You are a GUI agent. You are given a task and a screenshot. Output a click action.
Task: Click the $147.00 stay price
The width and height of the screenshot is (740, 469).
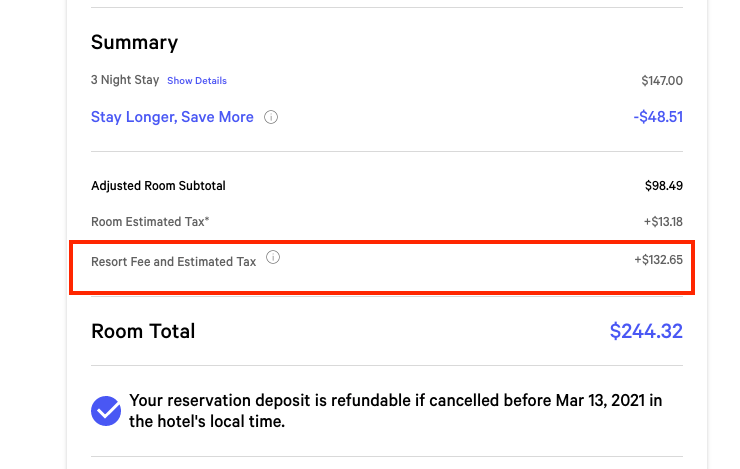662,81
